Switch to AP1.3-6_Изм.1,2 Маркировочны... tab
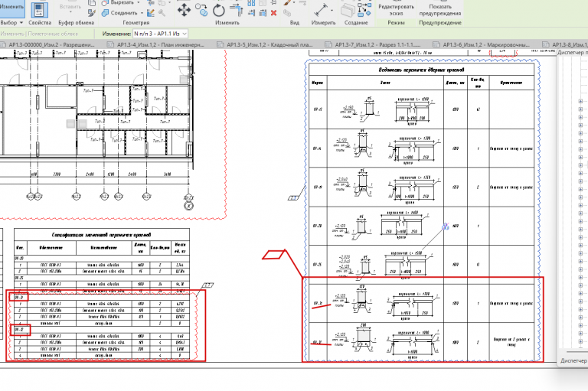Viewport: 588px width, 391px height. pos(482,44)
